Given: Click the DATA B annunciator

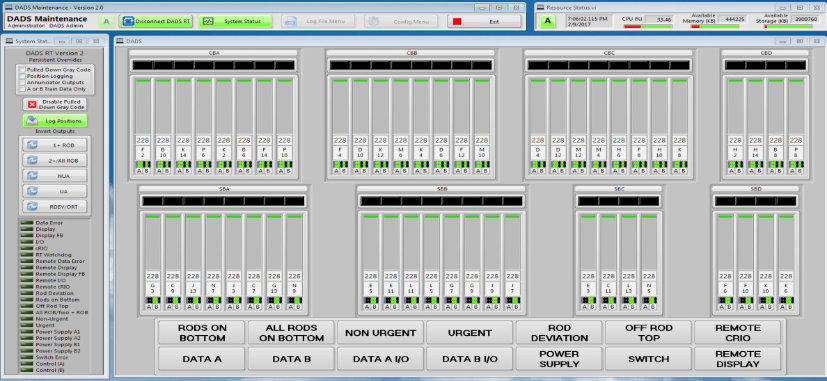Looking at the screenshot, I should 291,359.
